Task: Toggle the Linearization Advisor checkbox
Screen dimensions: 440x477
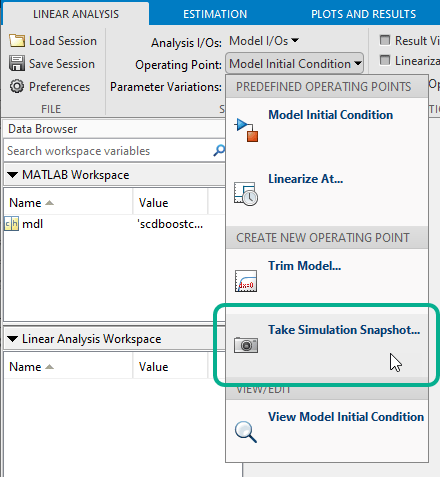Action: (385, 60)
